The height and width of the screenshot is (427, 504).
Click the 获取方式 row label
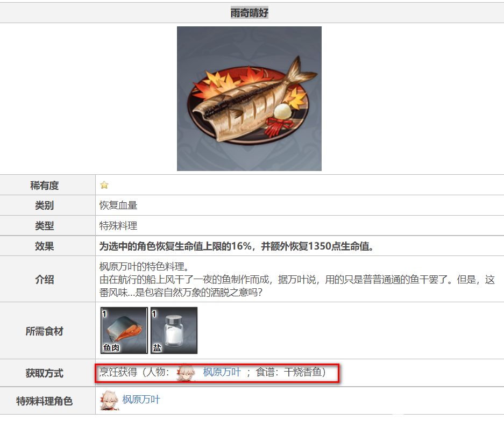pos(44,373)
